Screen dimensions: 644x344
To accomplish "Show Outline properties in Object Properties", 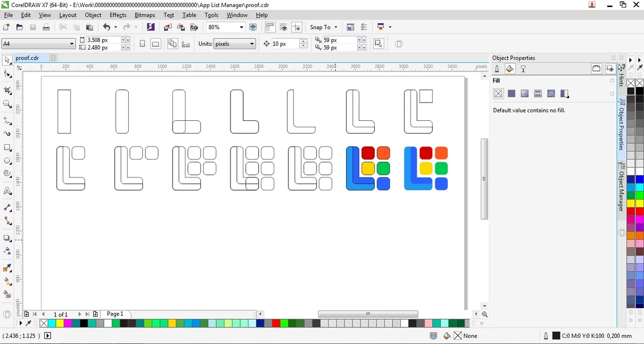I will 497,69.
